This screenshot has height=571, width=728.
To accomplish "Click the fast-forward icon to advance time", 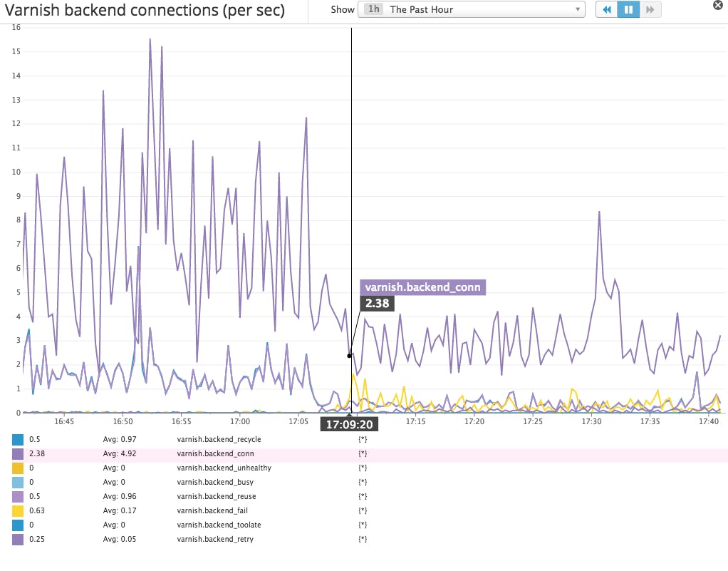I will (649, 9).
